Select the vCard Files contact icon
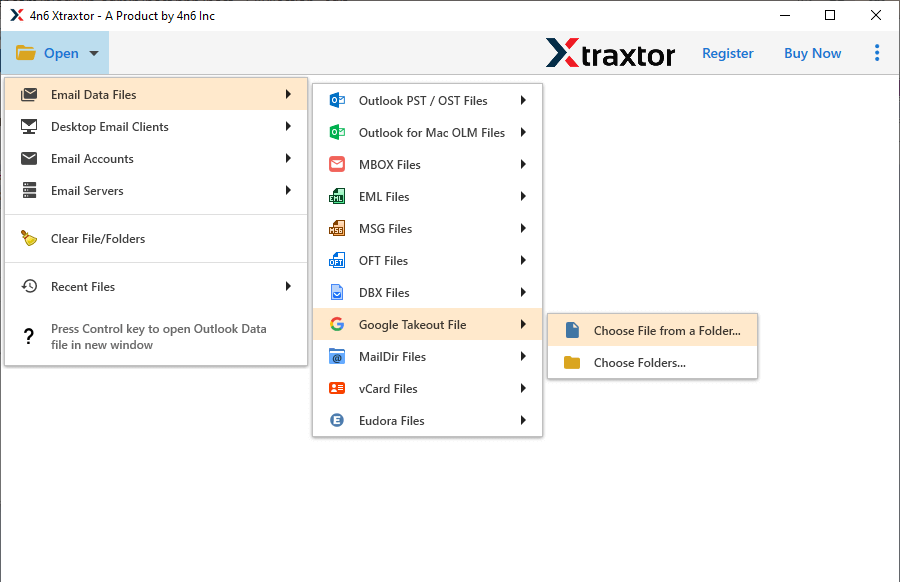This screenshot has width=900, height=582. [337, 388]
